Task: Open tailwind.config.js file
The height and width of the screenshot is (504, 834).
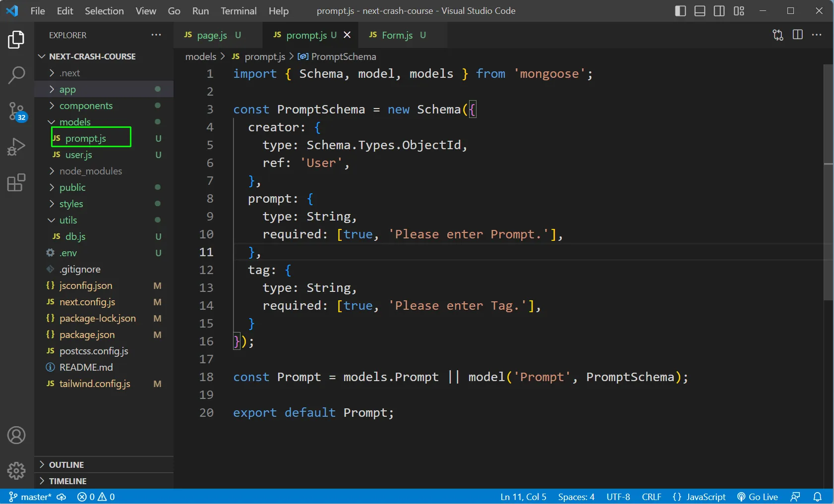Action: point(104,384)
